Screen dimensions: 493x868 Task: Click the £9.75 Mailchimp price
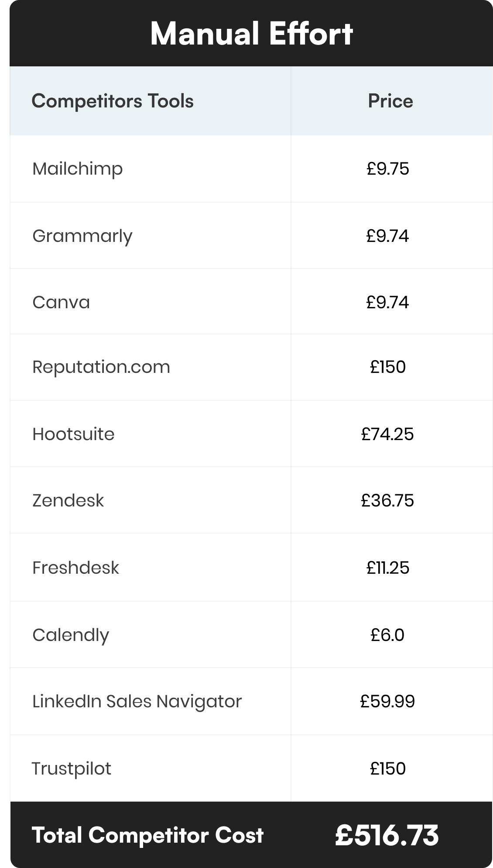tap(388, 169)
